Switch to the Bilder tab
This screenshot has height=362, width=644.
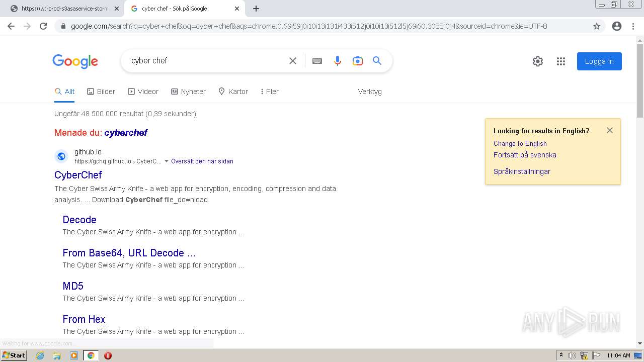(101, 92)
